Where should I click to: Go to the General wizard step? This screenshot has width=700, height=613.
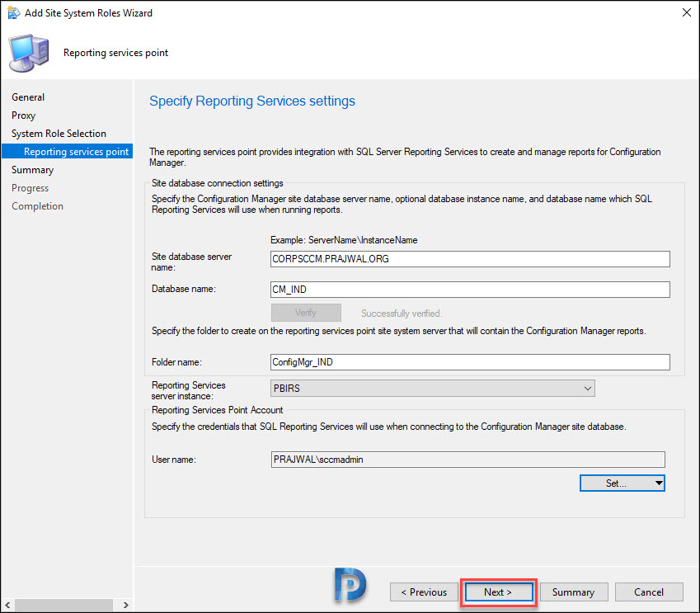[x=28, y=97]
